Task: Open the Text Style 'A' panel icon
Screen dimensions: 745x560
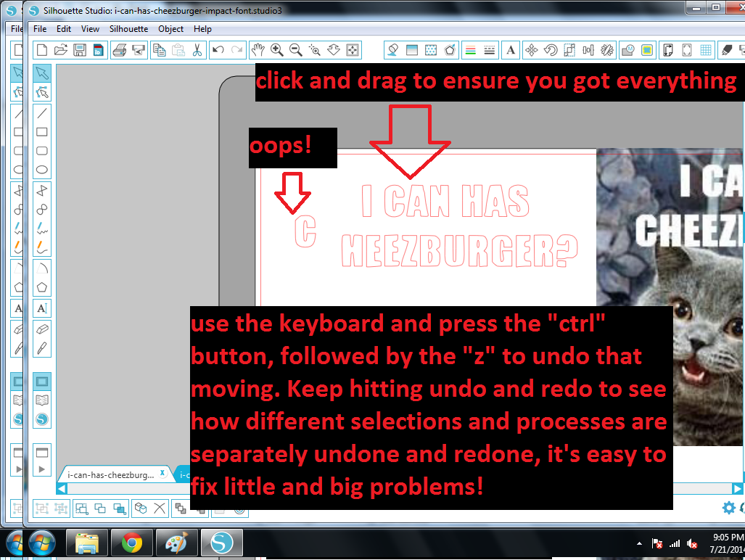Action: click(x=511, y=50)
